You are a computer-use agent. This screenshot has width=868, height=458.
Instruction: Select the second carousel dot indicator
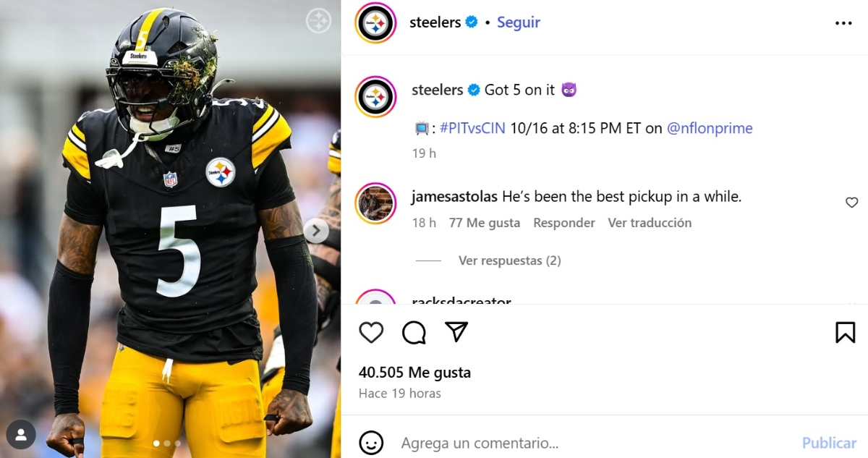click(x=167, y=444)
